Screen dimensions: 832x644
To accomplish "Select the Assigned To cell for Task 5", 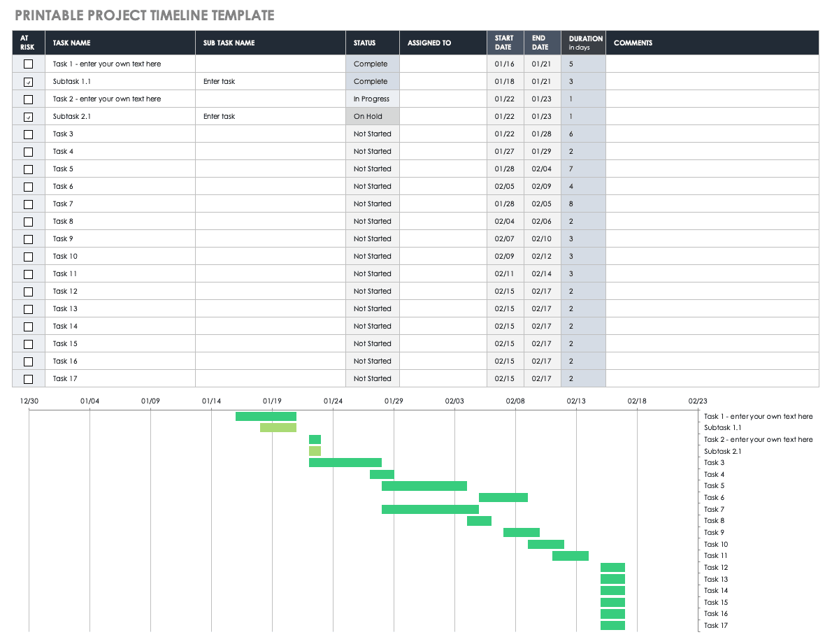I will coord(443,169).
